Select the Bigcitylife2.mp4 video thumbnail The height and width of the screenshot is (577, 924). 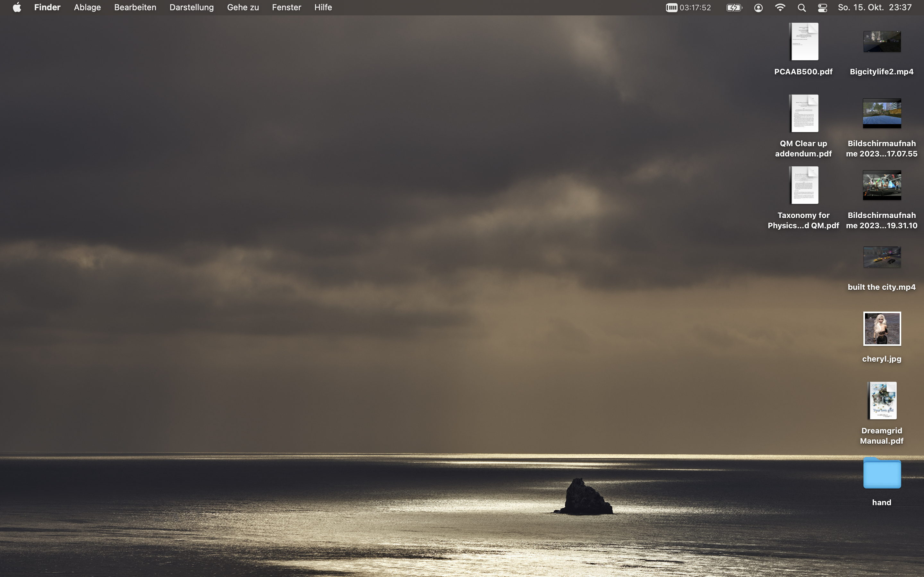click(x=882, y=42)
